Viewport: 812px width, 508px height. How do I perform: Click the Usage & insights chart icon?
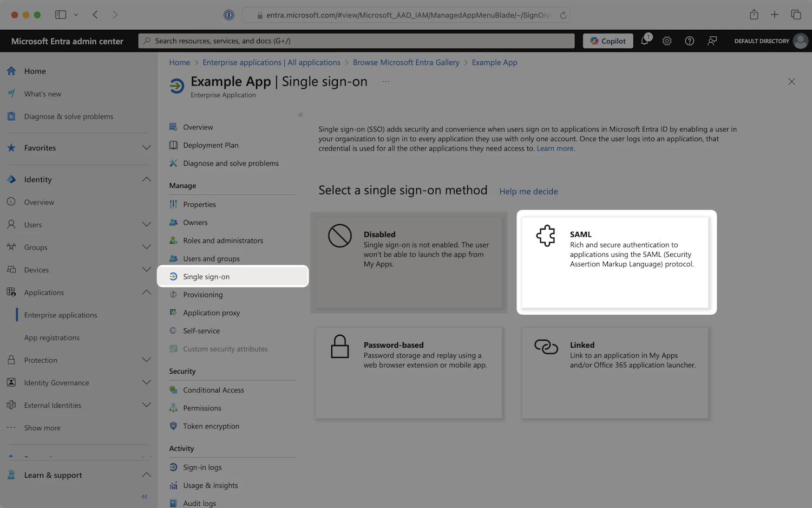click(x=173, y=485)
